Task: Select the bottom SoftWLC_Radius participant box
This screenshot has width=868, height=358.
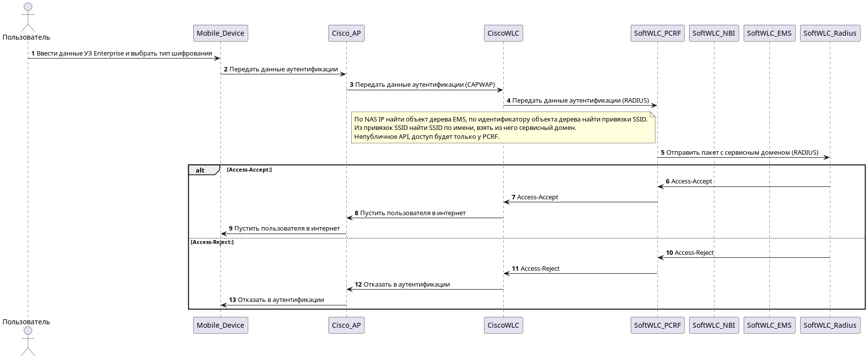Action: pyautogui.click(x=830, y=325)
